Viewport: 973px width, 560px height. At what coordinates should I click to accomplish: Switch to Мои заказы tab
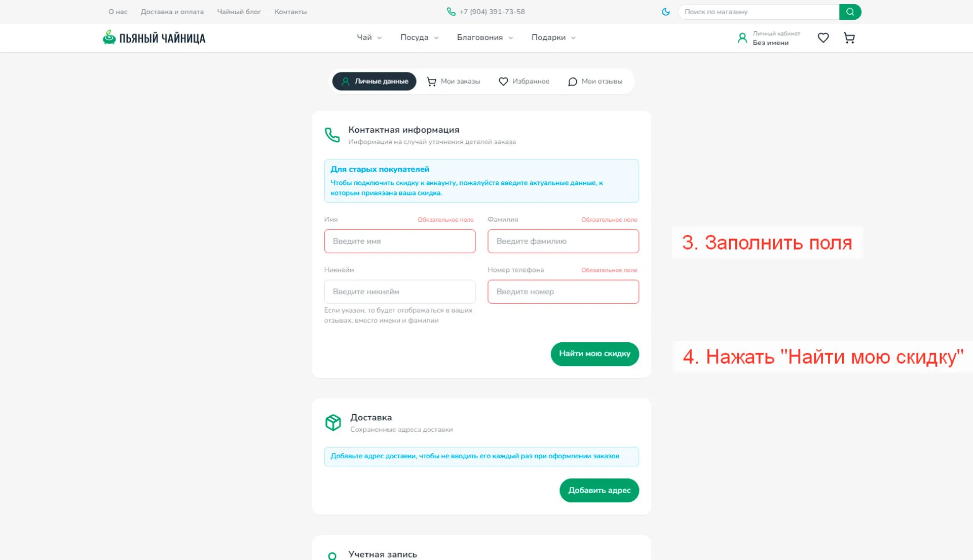453,82
